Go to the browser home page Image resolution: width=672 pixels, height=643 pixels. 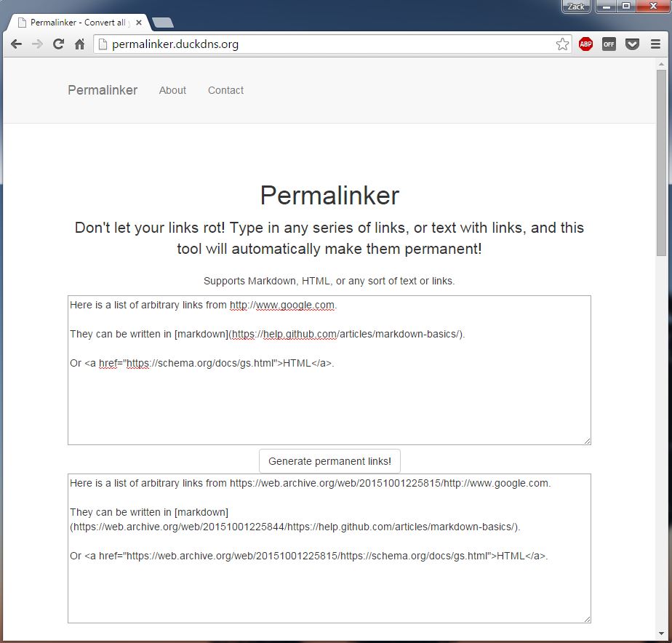coord(79,44)
